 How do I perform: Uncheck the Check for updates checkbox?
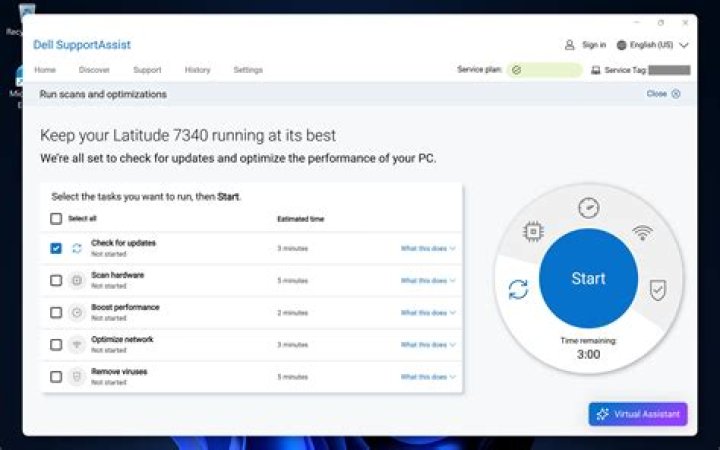[x=56, y=248]
